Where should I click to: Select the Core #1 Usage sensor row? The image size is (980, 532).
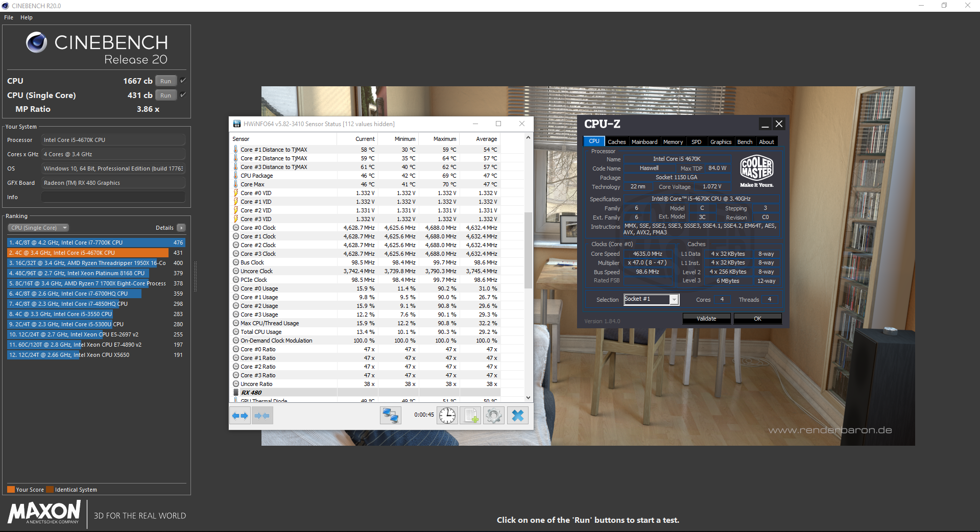(365, 297)
